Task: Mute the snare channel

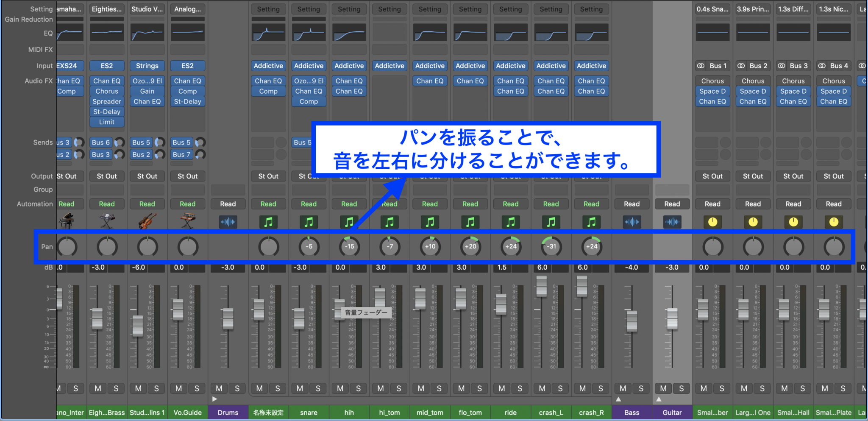Action: (x=300, y=388)
